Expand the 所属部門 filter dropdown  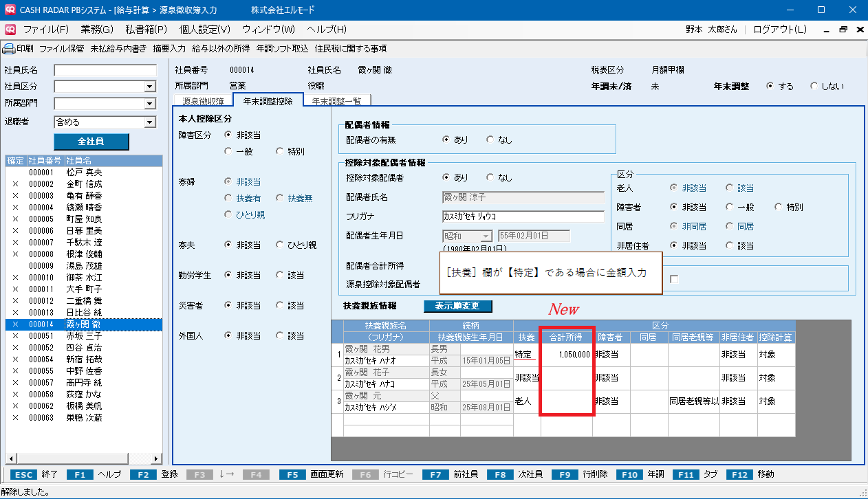149,104
